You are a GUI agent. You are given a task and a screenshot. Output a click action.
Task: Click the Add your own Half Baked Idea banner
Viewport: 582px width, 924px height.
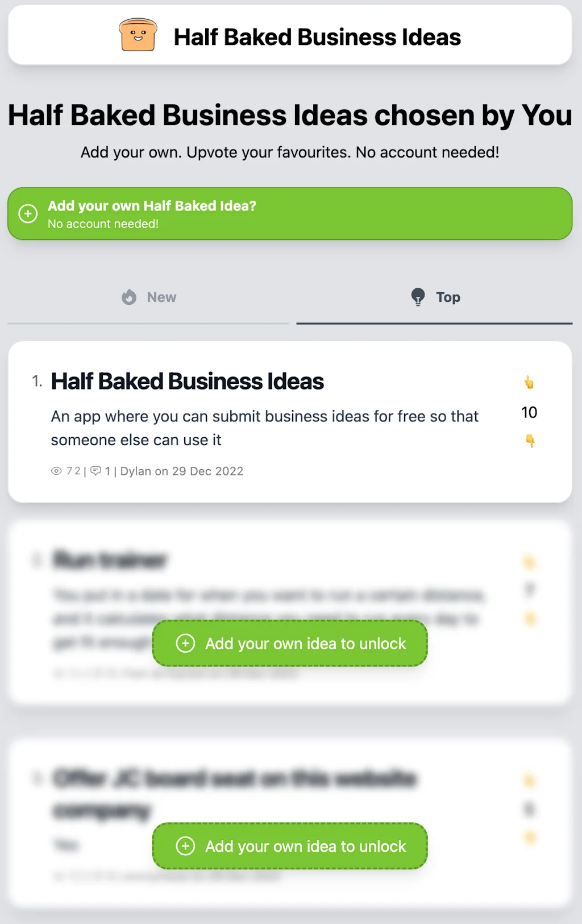pos(290,213)
